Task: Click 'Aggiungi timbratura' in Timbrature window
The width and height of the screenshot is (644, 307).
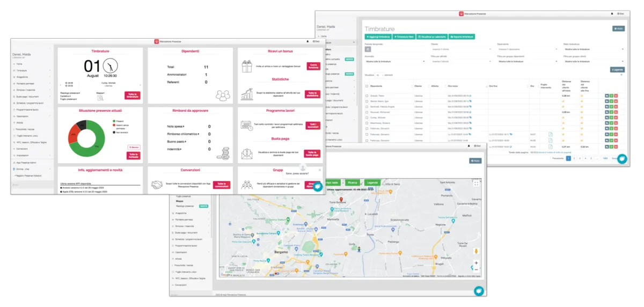Action: [377, 36]
